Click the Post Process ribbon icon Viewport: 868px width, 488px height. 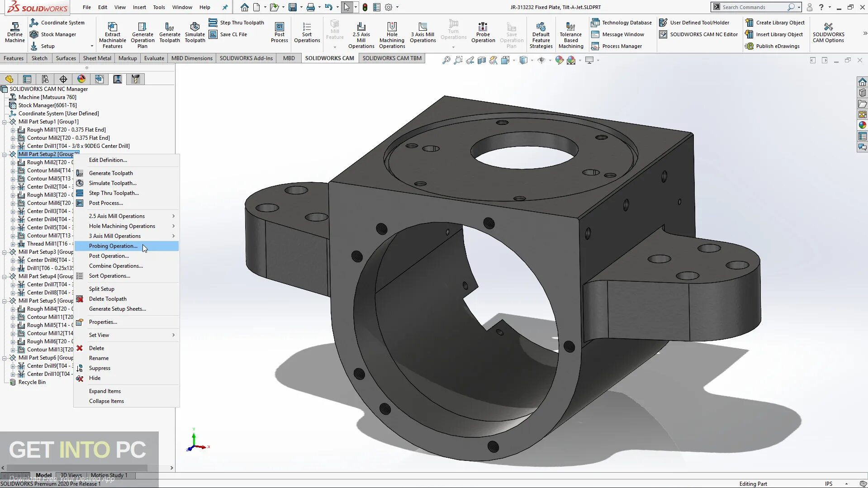click(x=280, y=32)
